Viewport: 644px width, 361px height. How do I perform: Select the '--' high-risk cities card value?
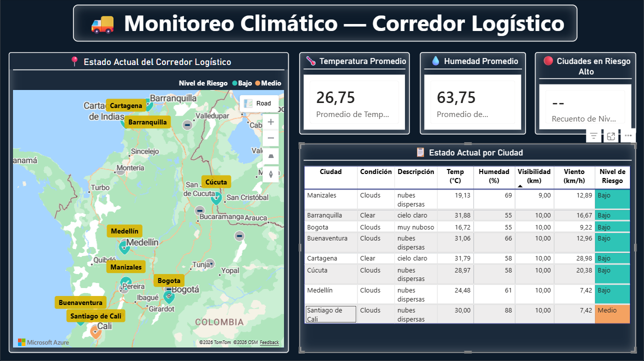point(558,103)
